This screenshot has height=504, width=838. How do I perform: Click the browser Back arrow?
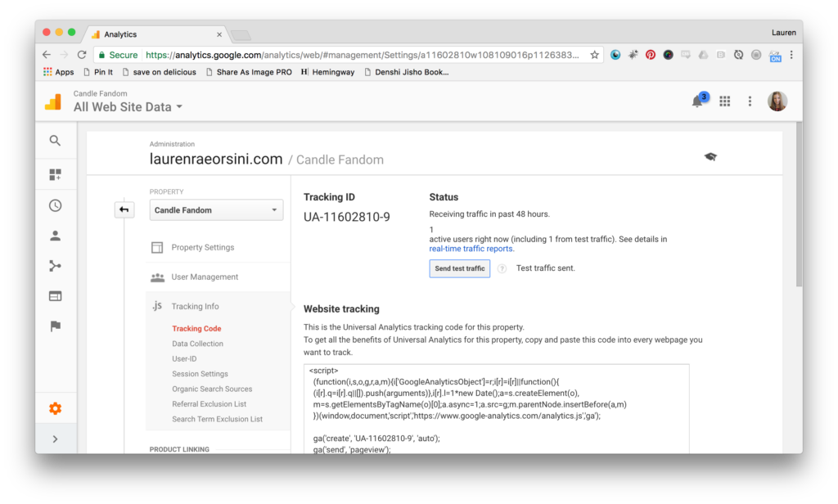47,55
